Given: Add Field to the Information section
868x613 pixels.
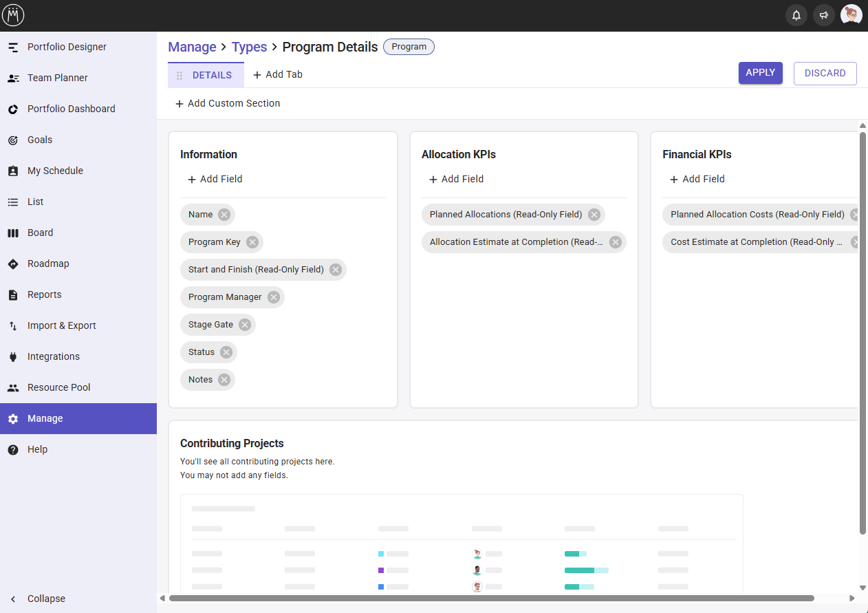Looking at the screenshot, I should (215, 179).
